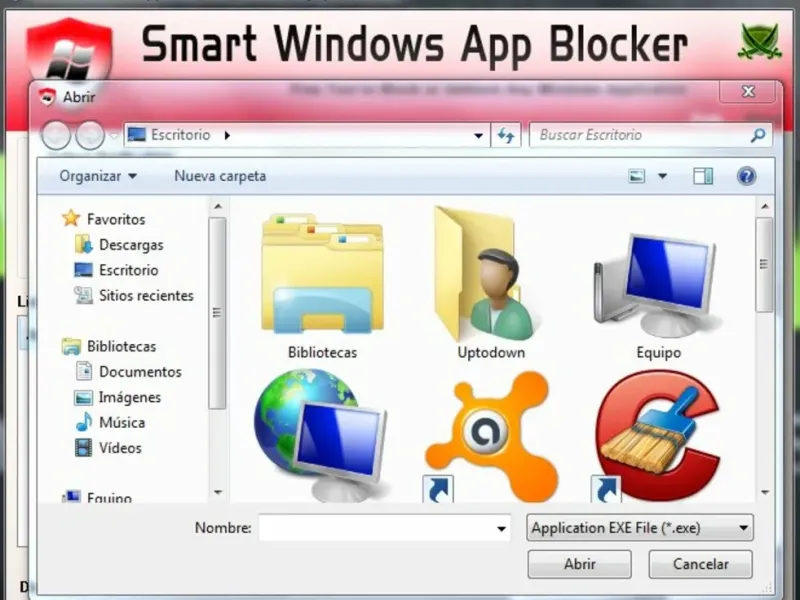The width and height of the screenshot is (800, 600).
Task: Open Documentos in the sidebar
Action: point(140,372)
